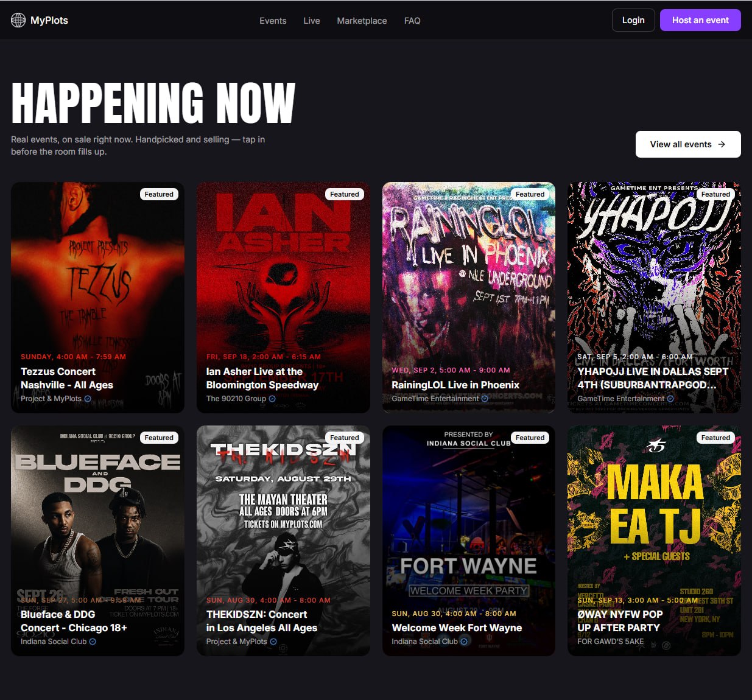Screen dimensions: 752x700
Task: Go to Marketplace in navigation
Action: [x=362, y=21]
